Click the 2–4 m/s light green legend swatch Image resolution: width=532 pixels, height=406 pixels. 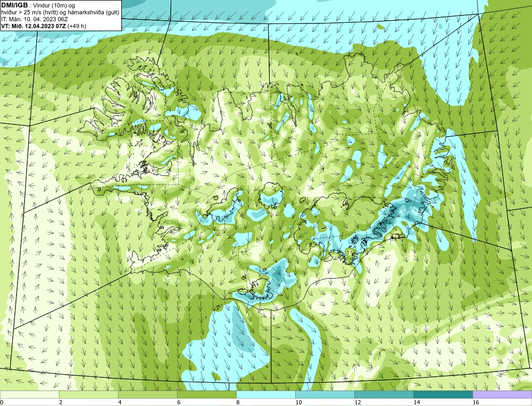88,394
